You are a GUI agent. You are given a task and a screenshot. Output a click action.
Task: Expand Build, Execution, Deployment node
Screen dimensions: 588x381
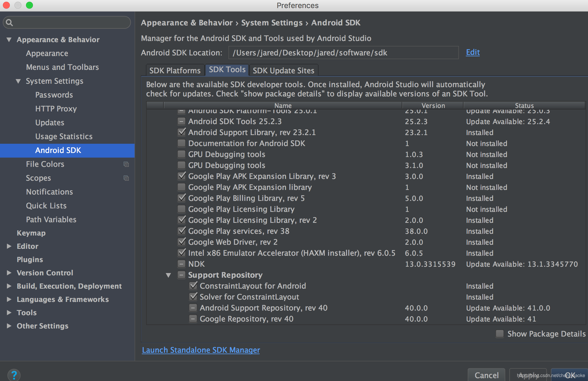(x=9, y=286)
